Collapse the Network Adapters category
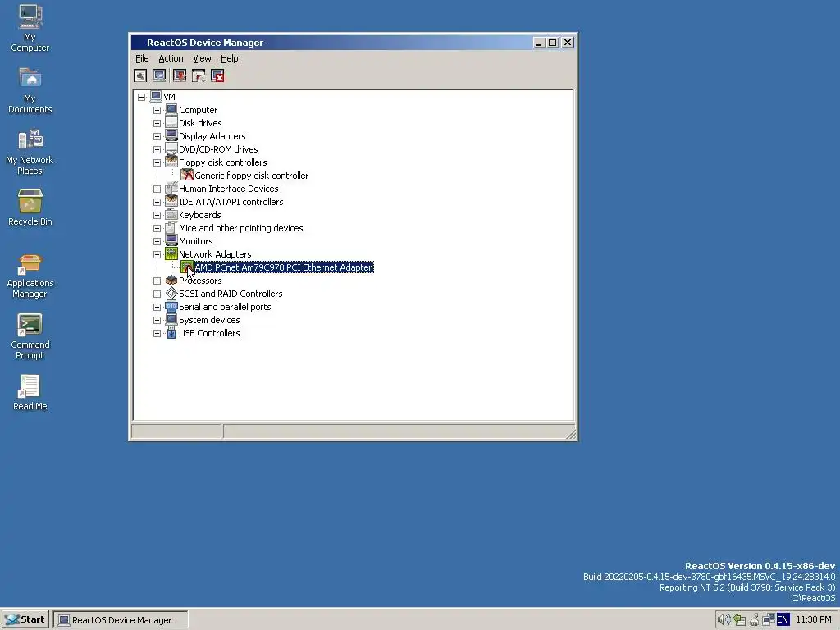This screenshot has width=840, height=630. pyautogui.click(x=157, y=254)
